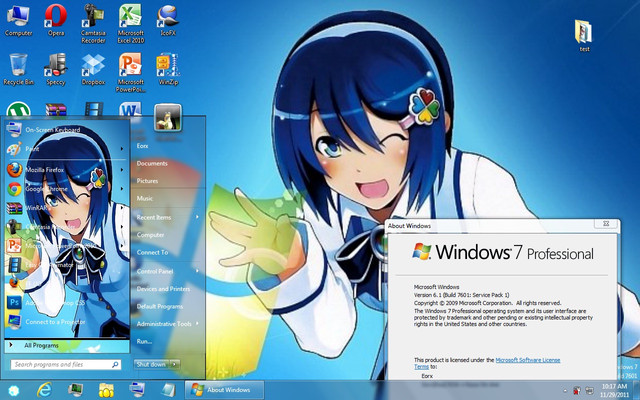The image size is (640, 400).
Task: Open the pinned folder icon on taskbar
Action: [106, 390]
